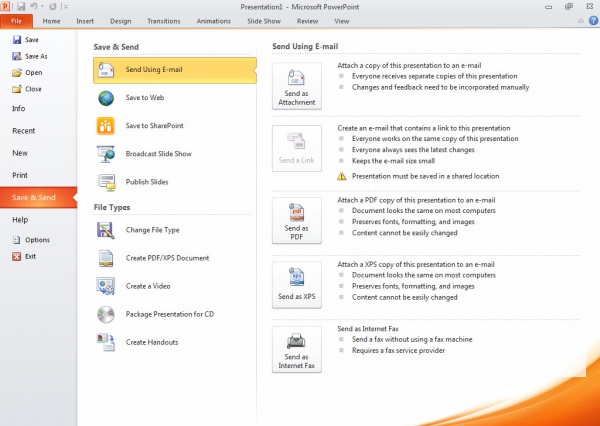Click the PowerPoint application logo icon
The width and height of the screenshot is (600, 426).
coord(5,7)
